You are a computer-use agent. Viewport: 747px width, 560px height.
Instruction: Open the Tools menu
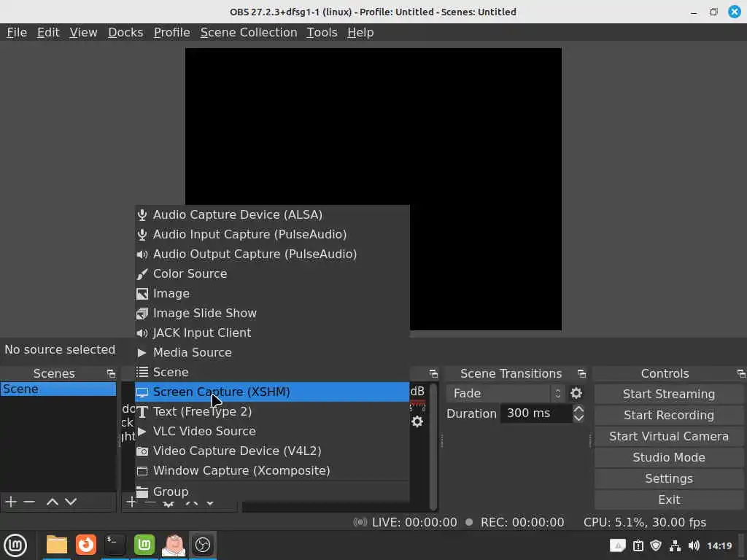[x=322, y=32]
